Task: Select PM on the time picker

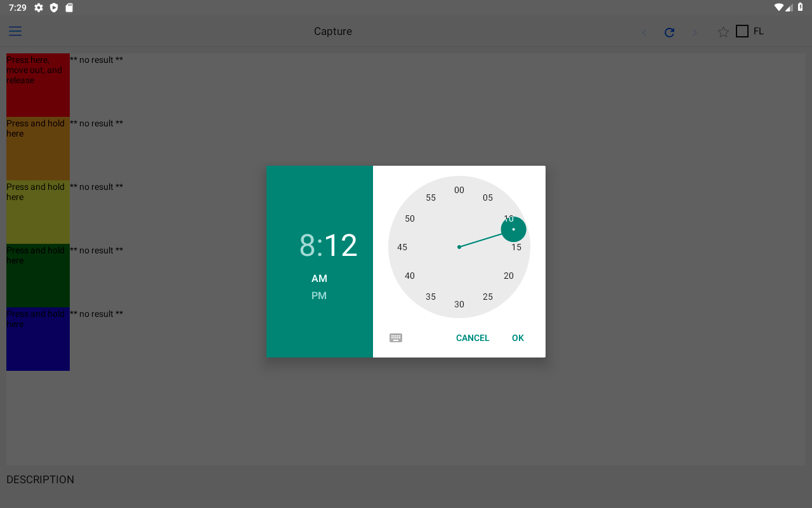Action: [319, 295]
